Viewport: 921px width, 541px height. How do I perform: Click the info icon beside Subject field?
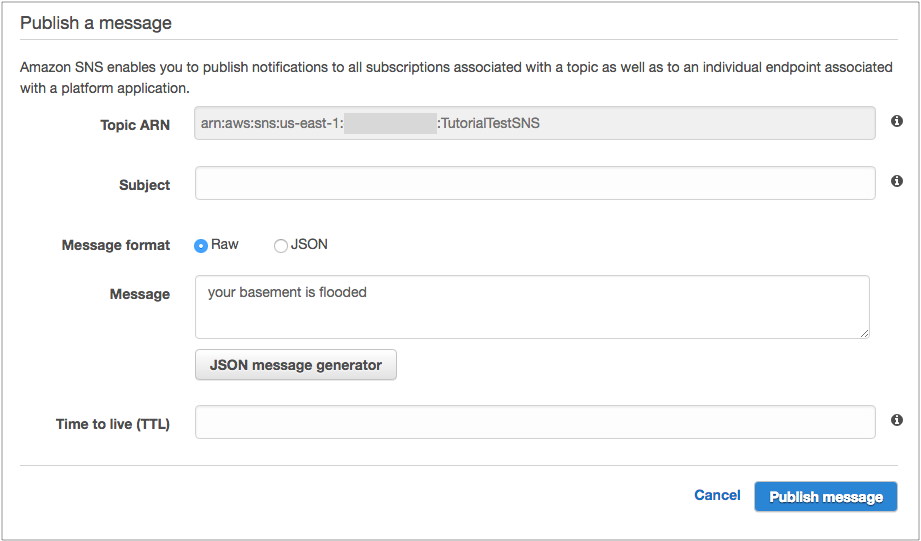896,181
